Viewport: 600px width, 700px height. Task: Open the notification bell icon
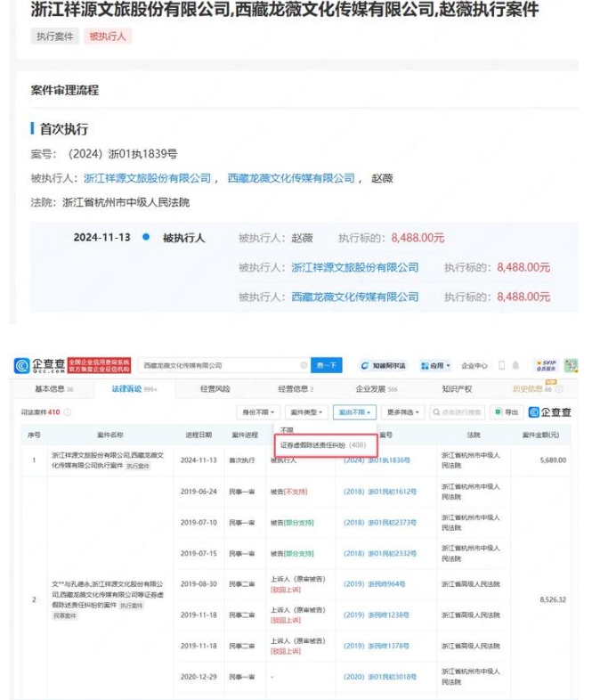point(515,366)
